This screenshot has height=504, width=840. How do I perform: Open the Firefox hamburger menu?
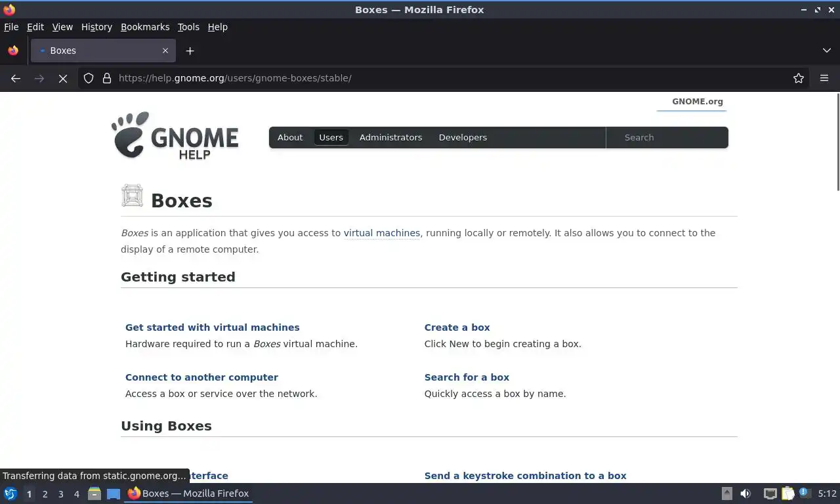pos(824,78)
